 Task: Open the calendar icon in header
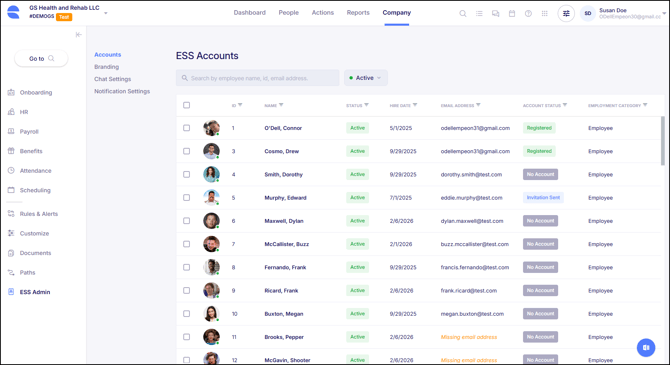coord(512,13)
